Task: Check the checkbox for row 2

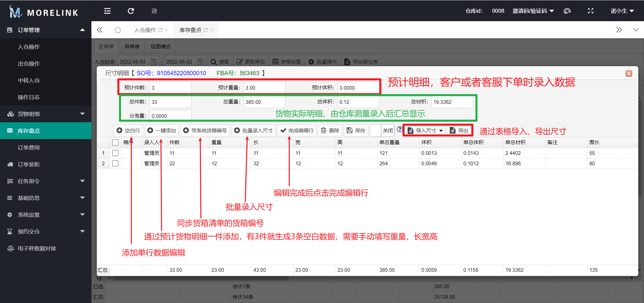Action: coord(116,164)
